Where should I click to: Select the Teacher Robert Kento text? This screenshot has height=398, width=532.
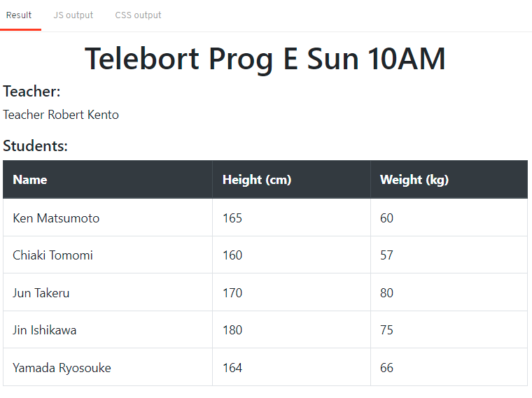pyautogui.click(x=61, y=115)
